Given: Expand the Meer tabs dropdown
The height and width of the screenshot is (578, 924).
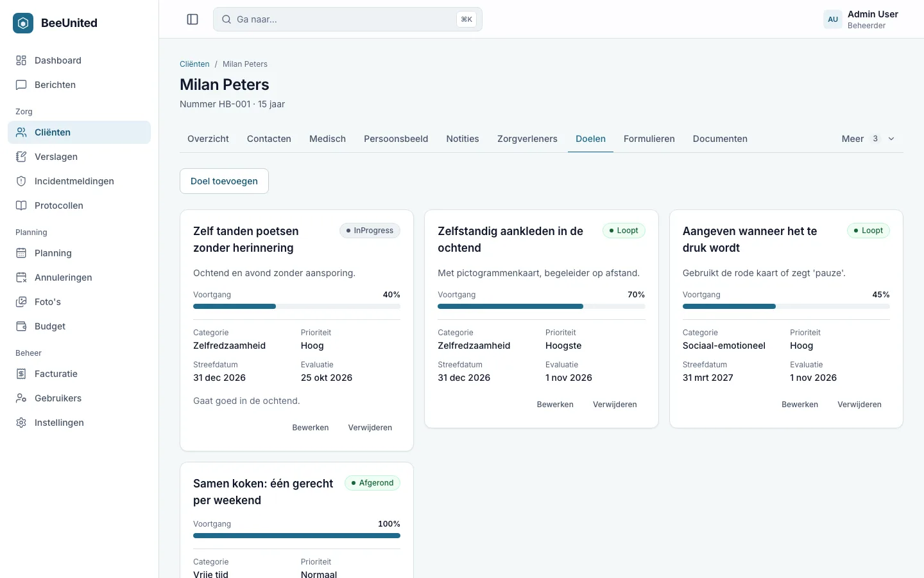Looking at the screenshot, I should click(868, 139).
